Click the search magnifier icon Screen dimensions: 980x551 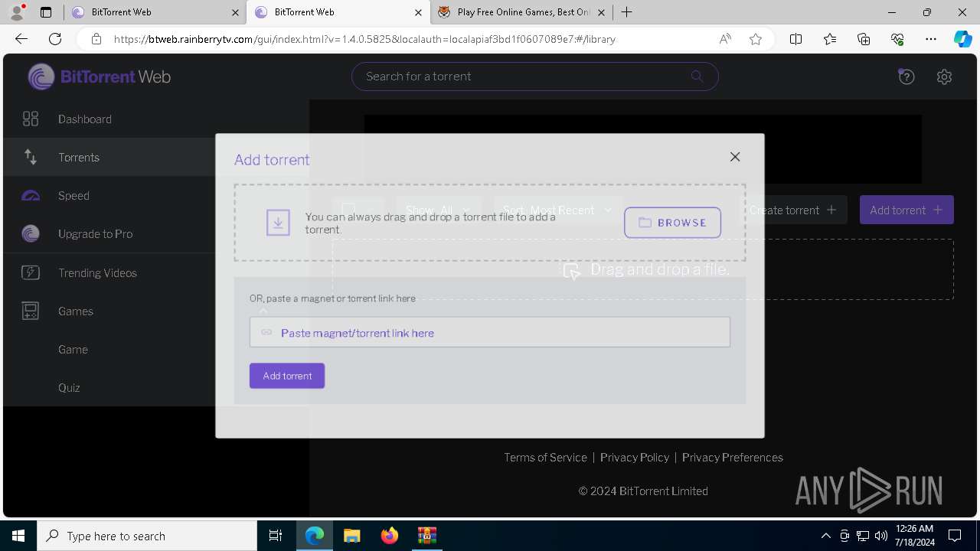tap(697, 76)
